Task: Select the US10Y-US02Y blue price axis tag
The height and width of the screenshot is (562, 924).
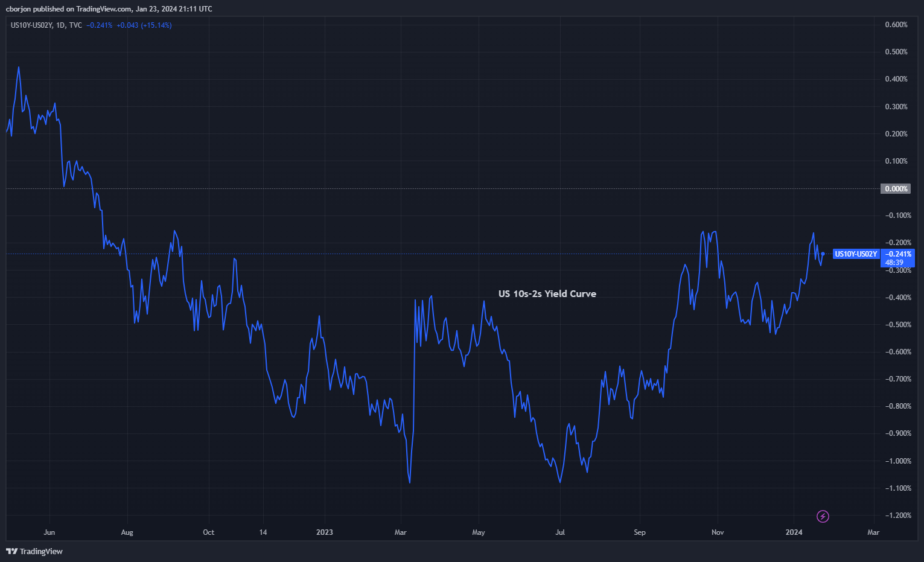Action: click(855, 254)
